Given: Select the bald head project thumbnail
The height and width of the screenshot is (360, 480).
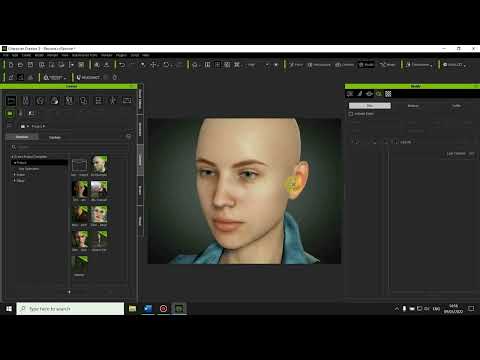Looking at the screenshot, I should pos(99,164).
